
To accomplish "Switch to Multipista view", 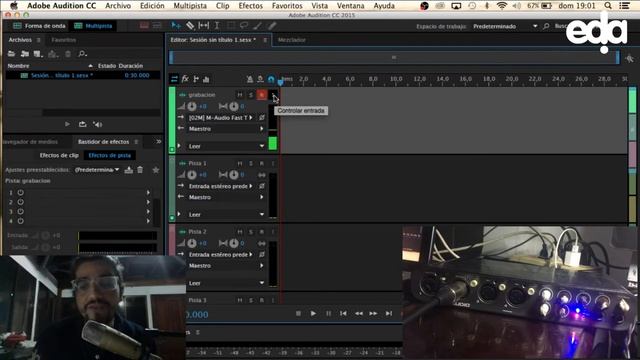I will (93, 26).
